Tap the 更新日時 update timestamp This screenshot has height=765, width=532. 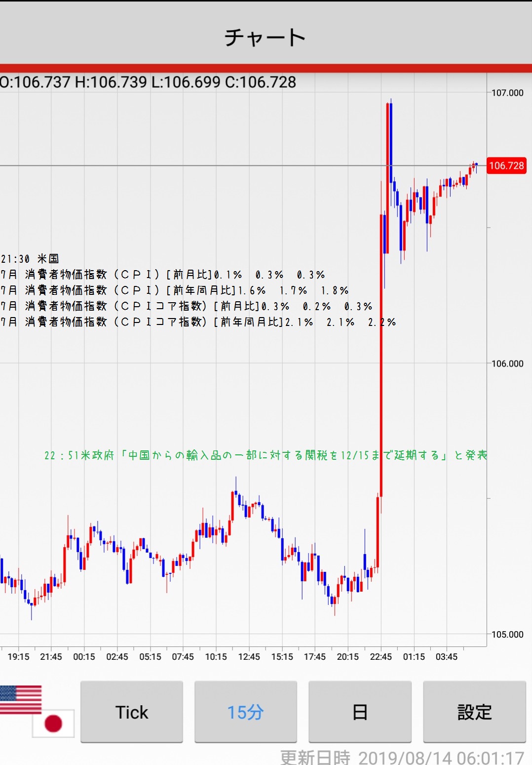402,757
